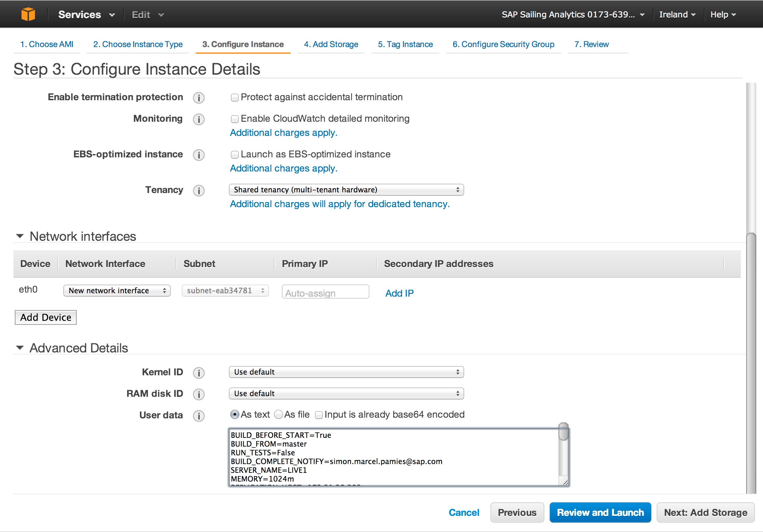Click info icon next to termination protection
The height and width of the screenshot is (532, 763).
(x=198, y=98)
